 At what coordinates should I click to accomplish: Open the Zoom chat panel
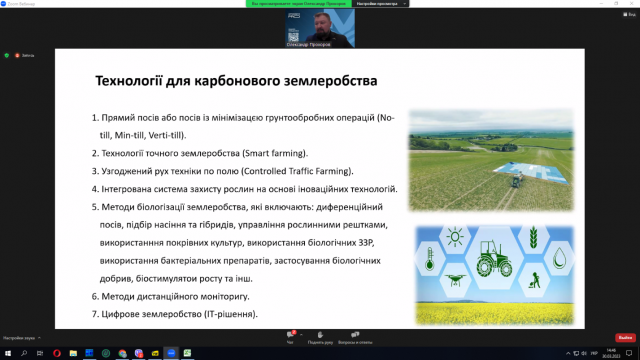click(x=290, y=337)
